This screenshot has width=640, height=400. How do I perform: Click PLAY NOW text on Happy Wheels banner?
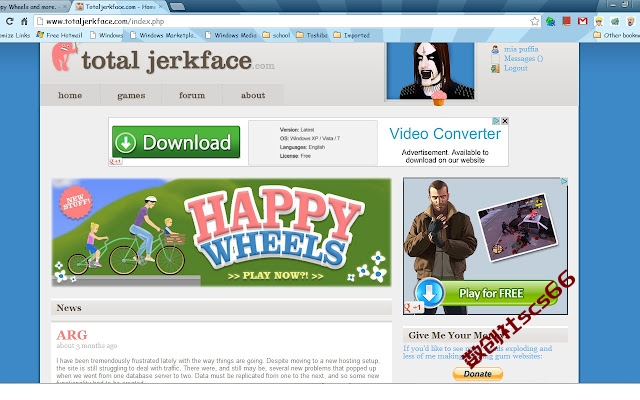[276, 276]
